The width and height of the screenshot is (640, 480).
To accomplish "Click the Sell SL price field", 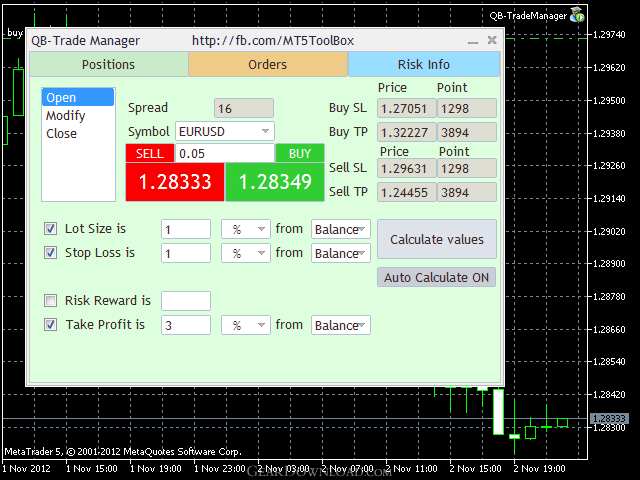I will [x=407, y=168].
